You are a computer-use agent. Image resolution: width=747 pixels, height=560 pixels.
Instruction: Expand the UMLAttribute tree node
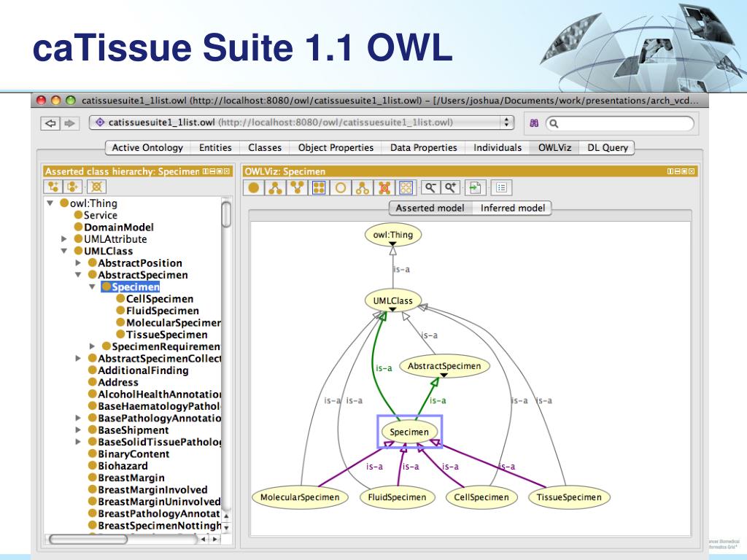[64, 239]
